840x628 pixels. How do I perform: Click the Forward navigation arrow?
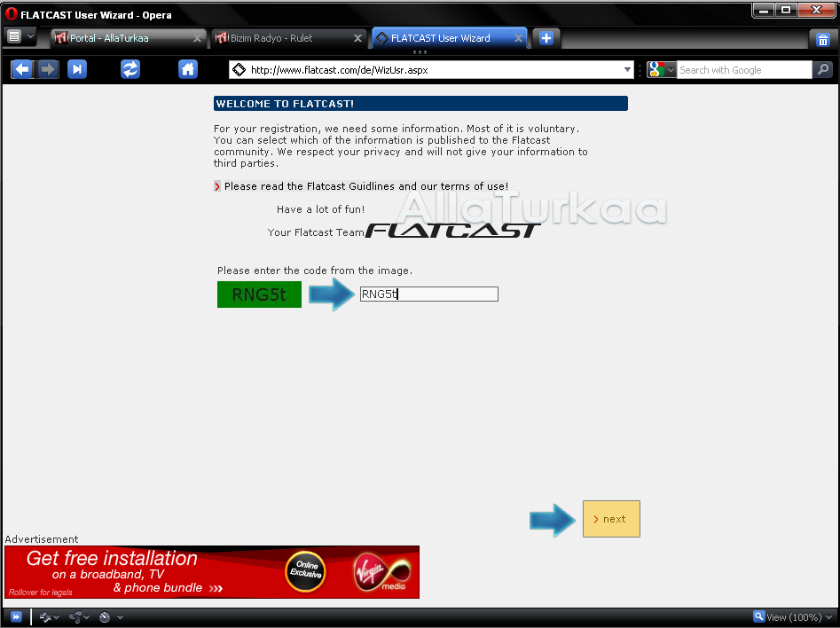pos(48,69)
